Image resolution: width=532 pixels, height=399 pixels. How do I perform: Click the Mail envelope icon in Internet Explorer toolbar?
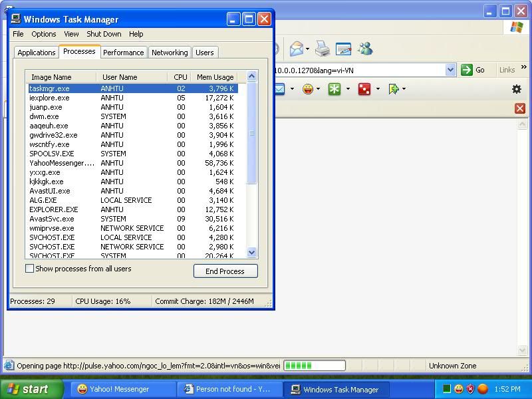(x=297, y=49)
